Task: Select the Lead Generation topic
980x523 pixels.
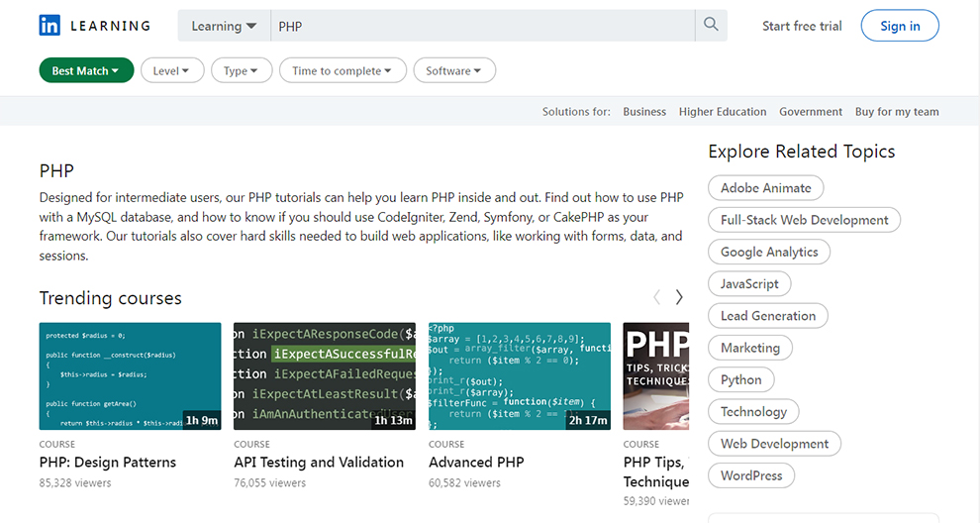Action: [x=767, y=315]
